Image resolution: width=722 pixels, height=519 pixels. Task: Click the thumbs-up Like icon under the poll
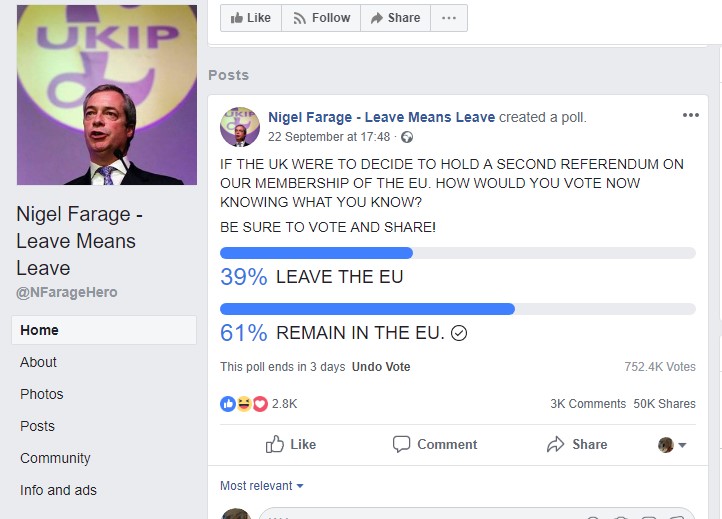(275, 444)
